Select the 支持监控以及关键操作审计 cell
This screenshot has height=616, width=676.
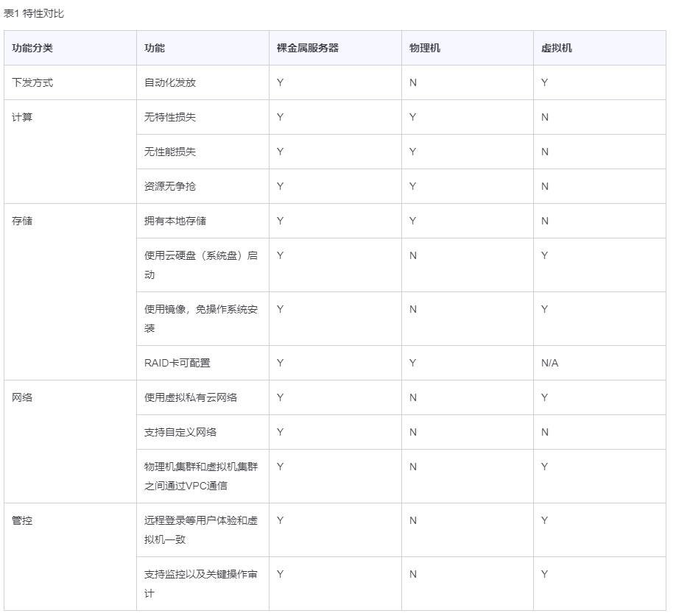[x=201, y=583]
